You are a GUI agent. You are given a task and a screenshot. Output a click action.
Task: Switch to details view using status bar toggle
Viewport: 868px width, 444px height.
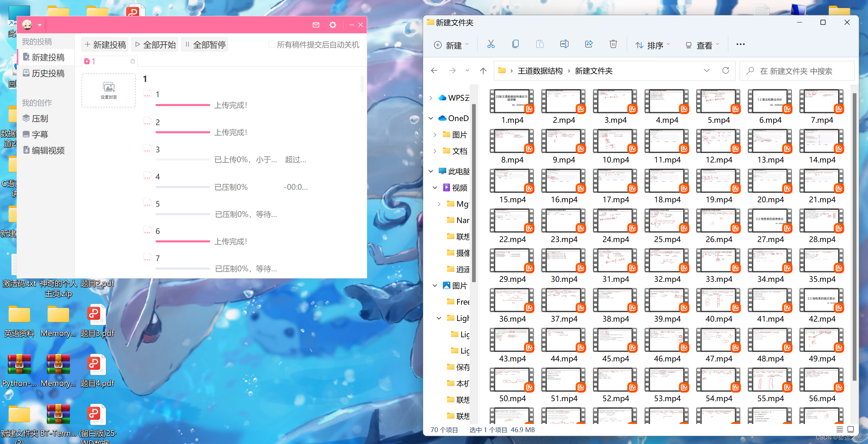[x=840, y=429]
